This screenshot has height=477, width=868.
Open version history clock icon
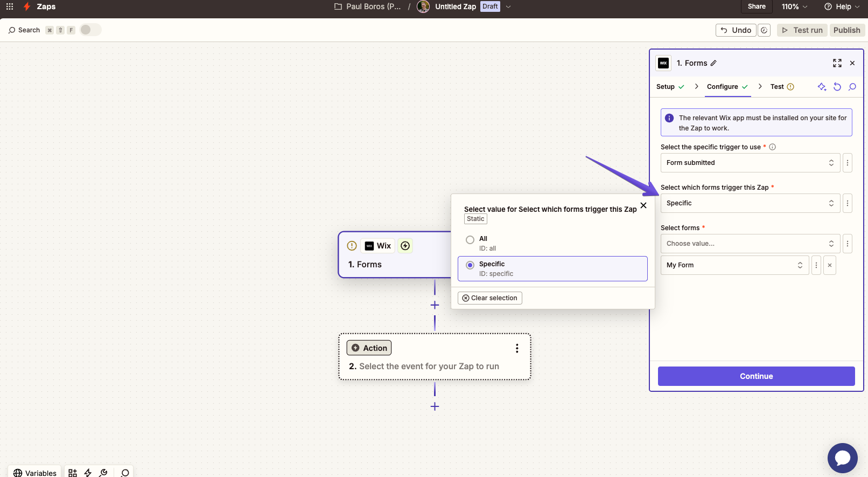point(764,30)
